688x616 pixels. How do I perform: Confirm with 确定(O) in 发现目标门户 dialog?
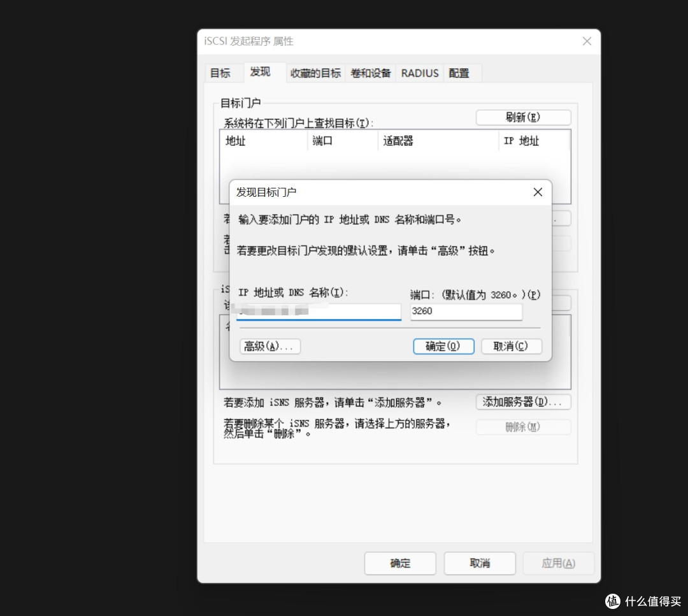point(443,346)
